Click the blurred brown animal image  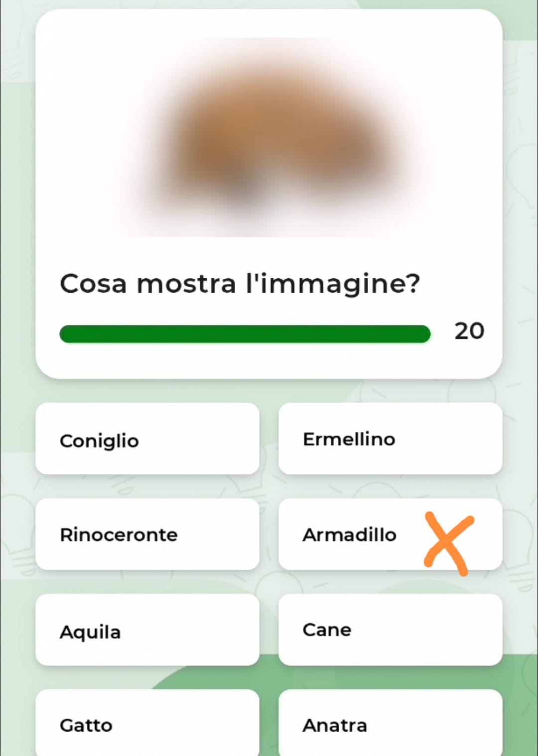tap(269, 137)
